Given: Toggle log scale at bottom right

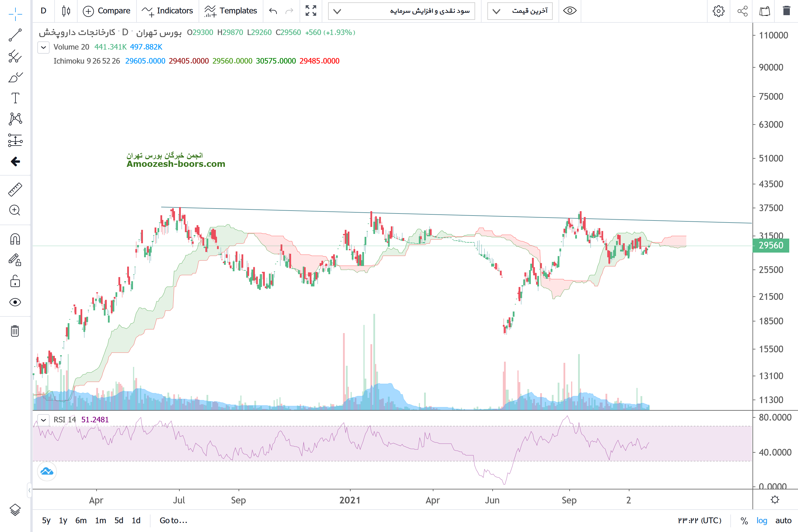Looking at the screenshot, I should point(761,520).
